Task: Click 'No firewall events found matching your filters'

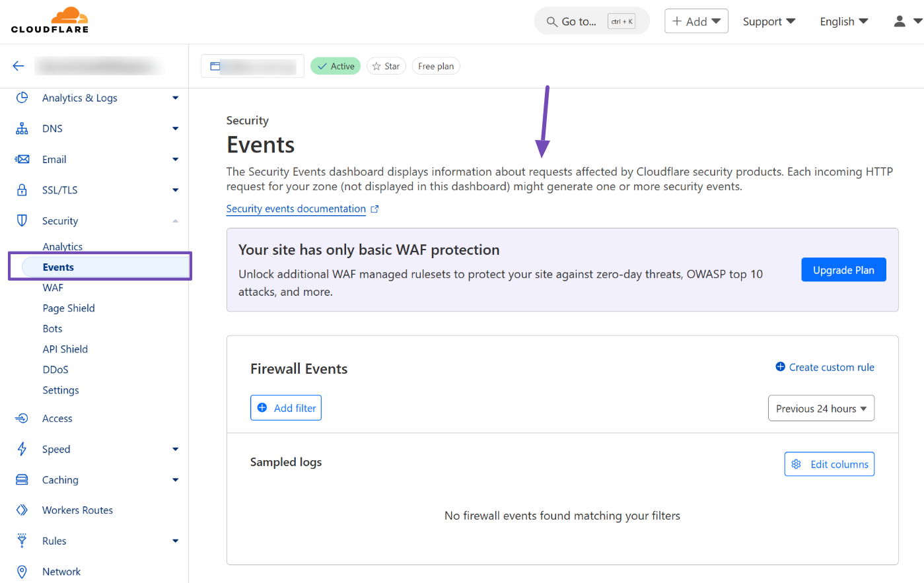Action: (x=562, y=516)
